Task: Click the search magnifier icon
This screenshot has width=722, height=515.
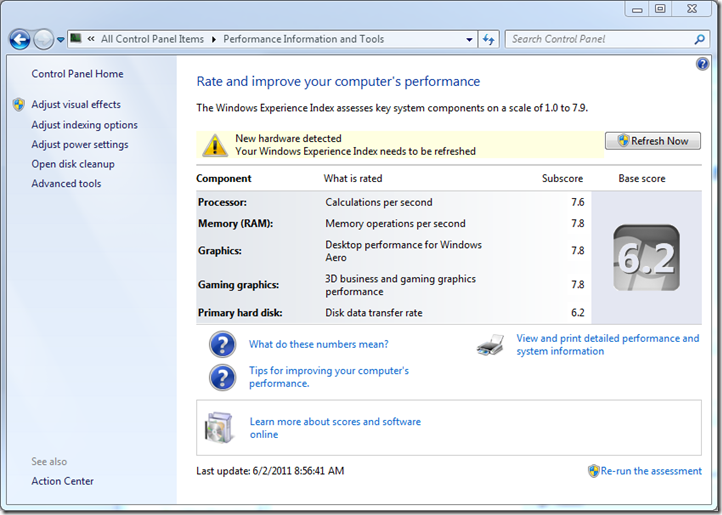Action: 700,39
